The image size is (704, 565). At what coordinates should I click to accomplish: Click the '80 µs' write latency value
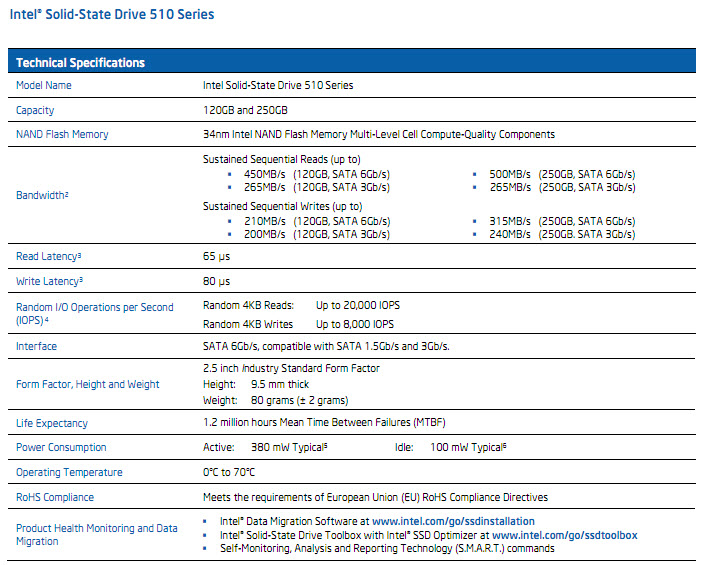point(216,282)
